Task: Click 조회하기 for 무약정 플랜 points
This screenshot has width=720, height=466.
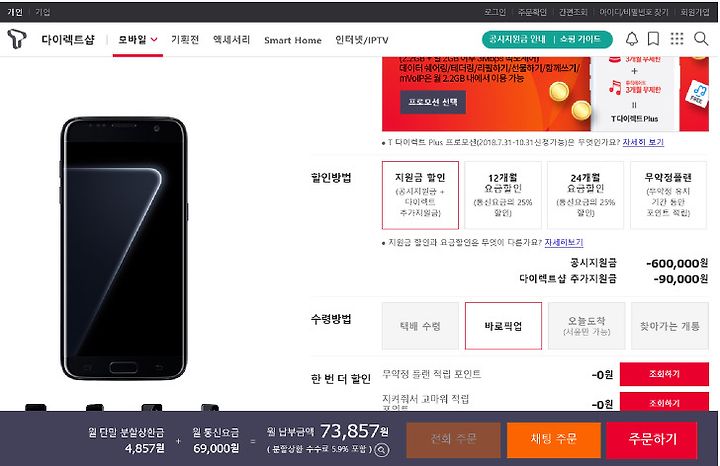Action: tap(664, 374)
